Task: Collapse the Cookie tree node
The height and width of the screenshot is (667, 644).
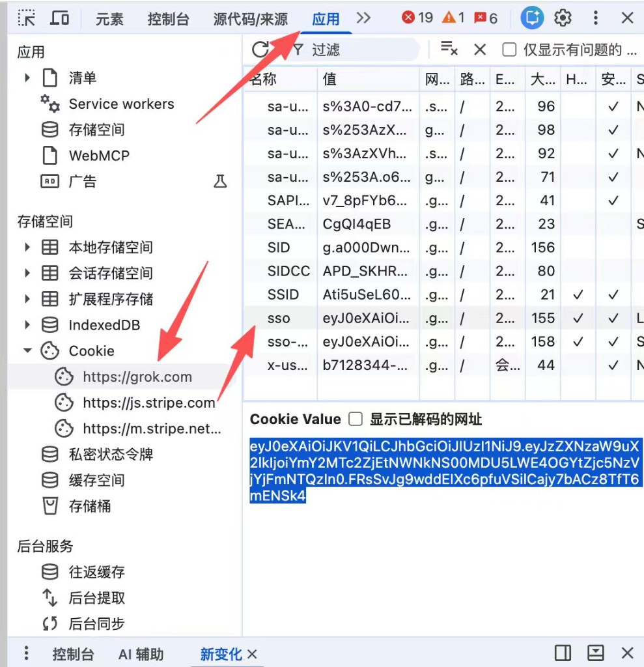Action: click(27, 350)
